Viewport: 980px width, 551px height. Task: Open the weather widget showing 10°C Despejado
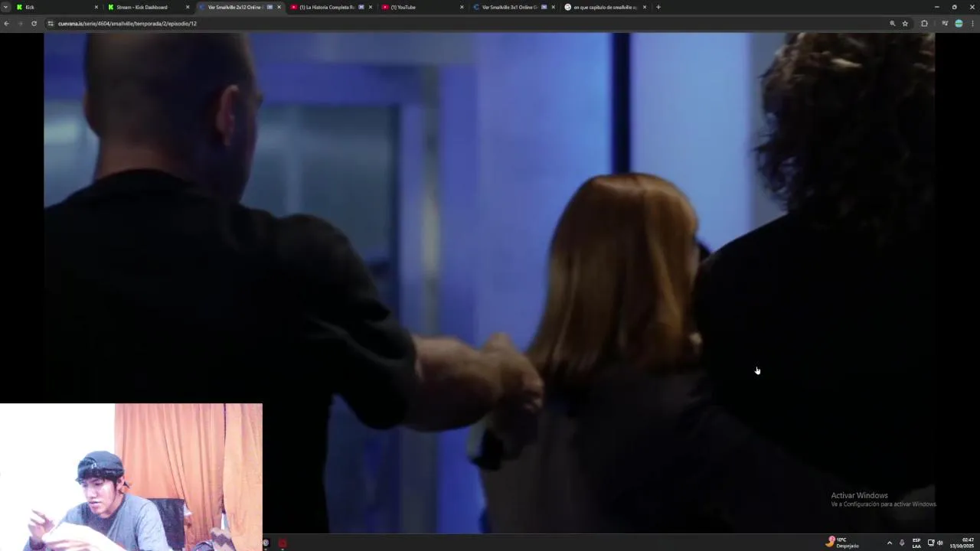point(842,543)
